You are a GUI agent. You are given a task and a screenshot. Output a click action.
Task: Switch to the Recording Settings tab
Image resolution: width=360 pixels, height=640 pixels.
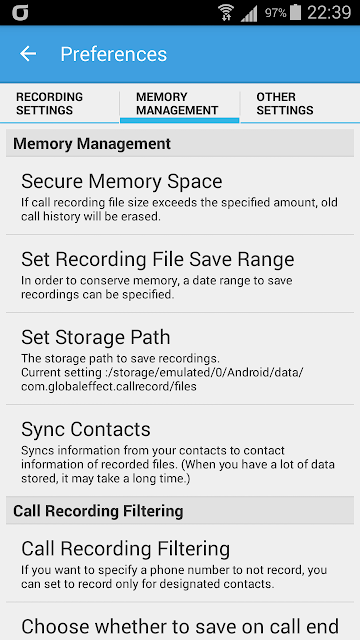pyautogui.click(x=60, y=103)
